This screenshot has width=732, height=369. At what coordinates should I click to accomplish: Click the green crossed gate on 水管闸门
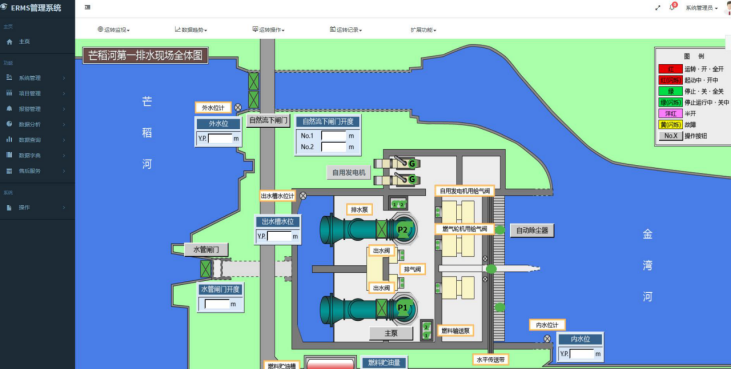tap(206, 269)
